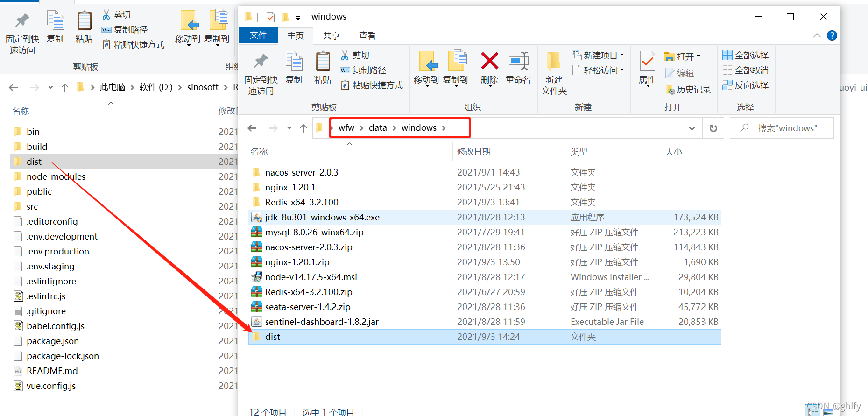Expand chevron after 'windows' in address bar

[x=444, y=128]
